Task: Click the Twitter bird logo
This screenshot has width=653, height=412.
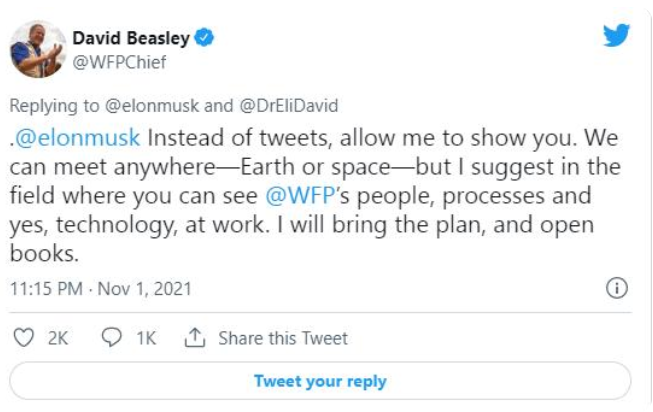Action: click(616, 35)
